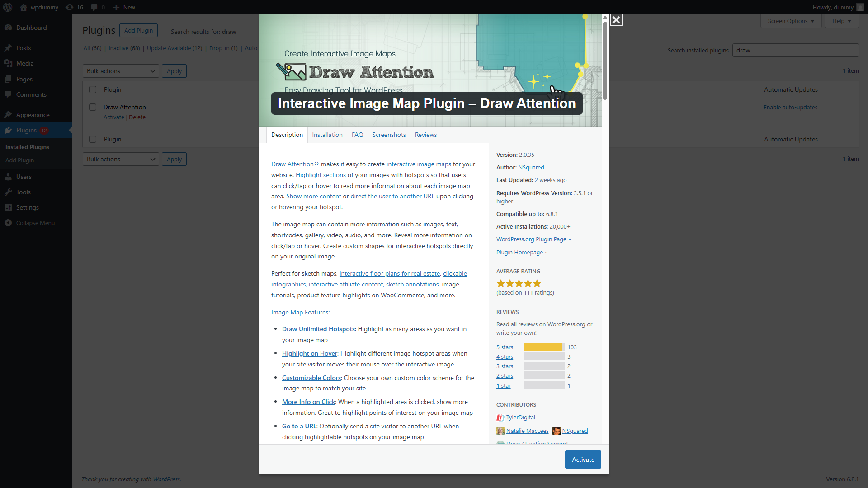Click the user avatar next to Howdy, dummy
The image size is (868, 488).
(860, 7)
